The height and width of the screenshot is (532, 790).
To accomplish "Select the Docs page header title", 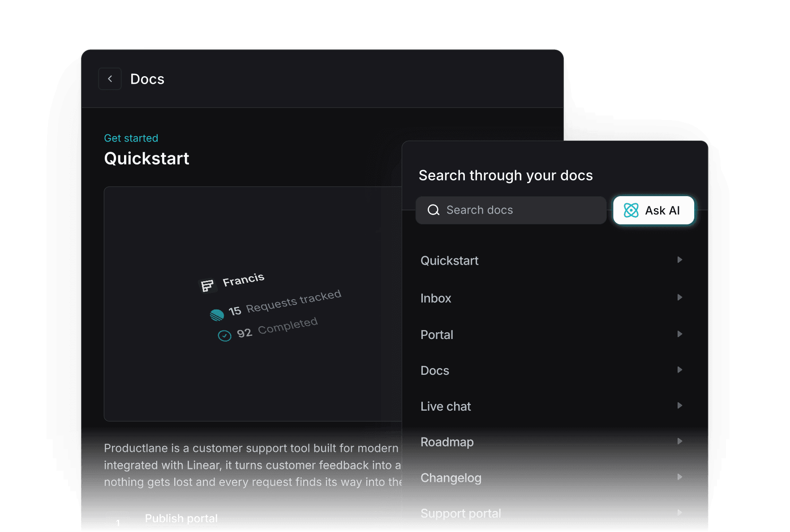I will tap(147, 79).
